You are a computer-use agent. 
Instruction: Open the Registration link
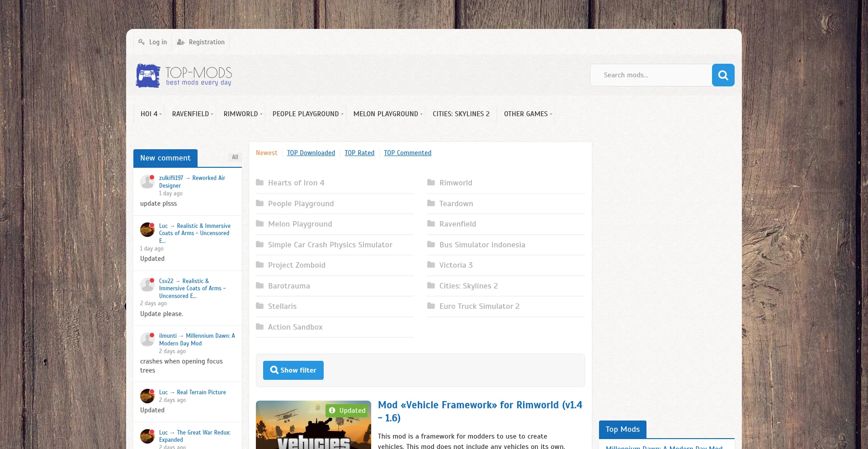click(206, 42)
